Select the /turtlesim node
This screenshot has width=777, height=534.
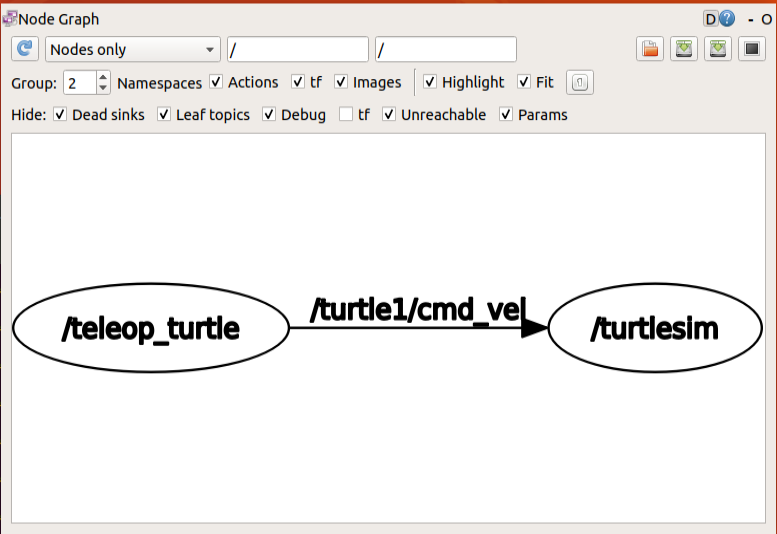(x=655, y=328)
